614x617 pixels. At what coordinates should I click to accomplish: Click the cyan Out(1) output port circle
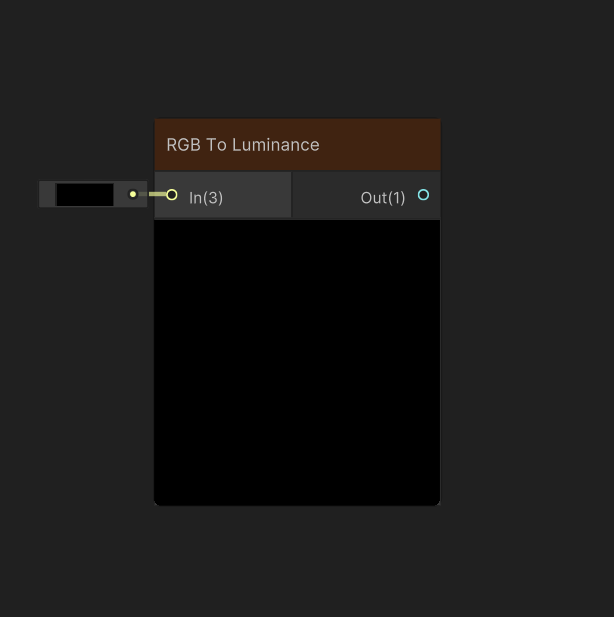423,195
